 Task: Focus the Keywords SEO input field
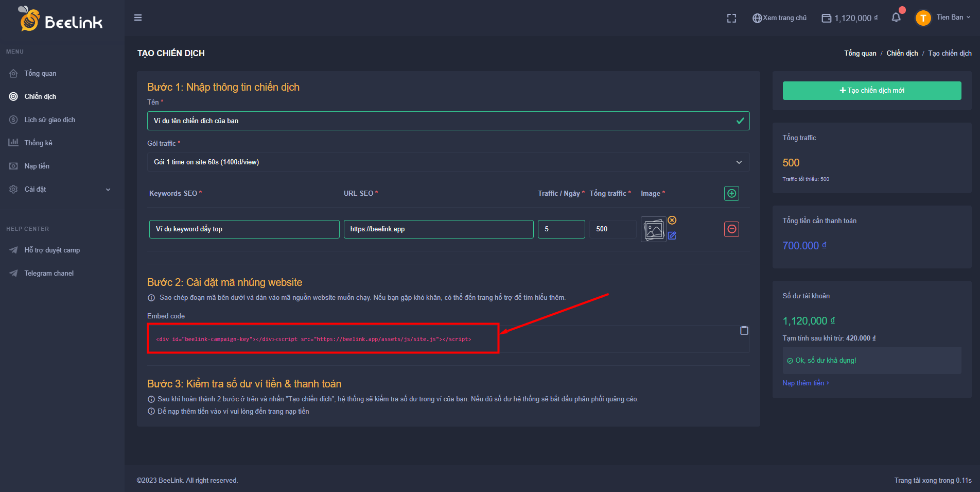244,229
